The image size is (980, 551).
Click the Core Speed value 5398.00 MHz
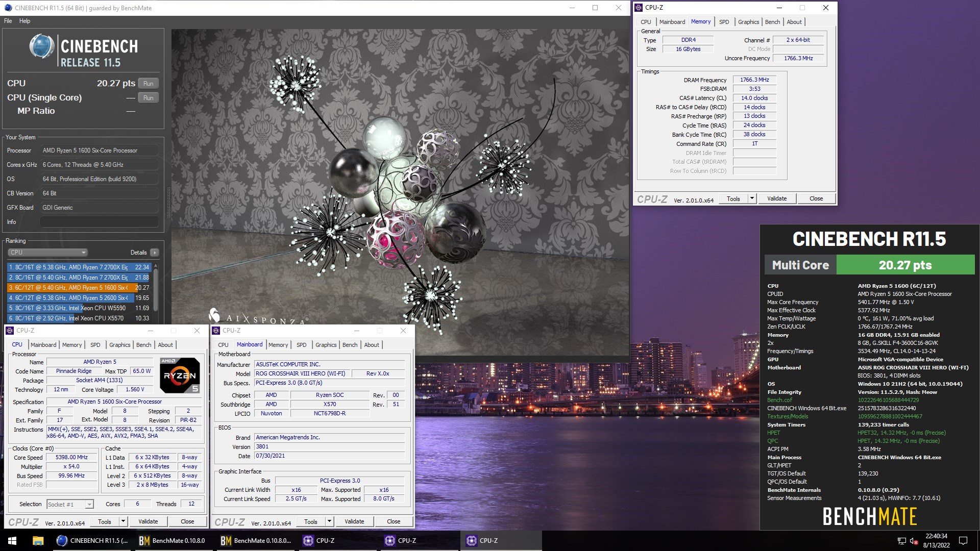[71, 457]
